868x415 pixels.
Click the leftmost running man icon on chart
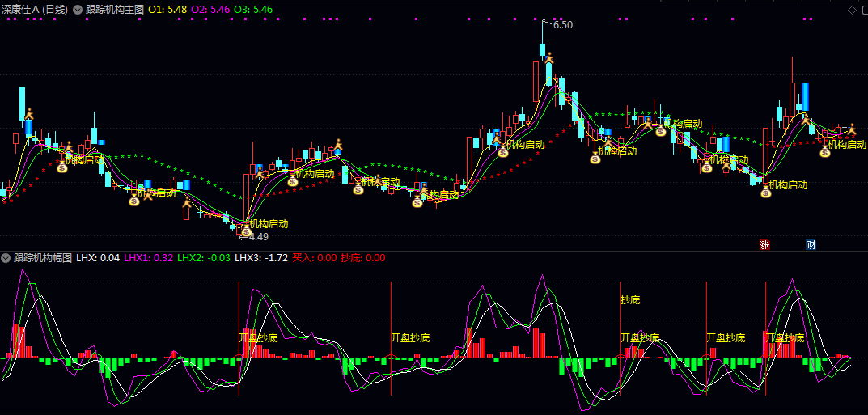[29, 114]
